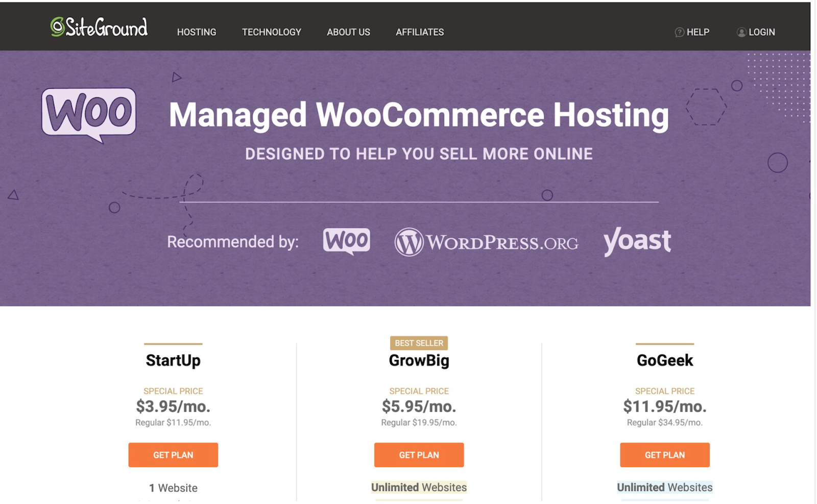Click the GrowBig Special Price label
This screenshot has width=817, height=504.
(419, 391)
